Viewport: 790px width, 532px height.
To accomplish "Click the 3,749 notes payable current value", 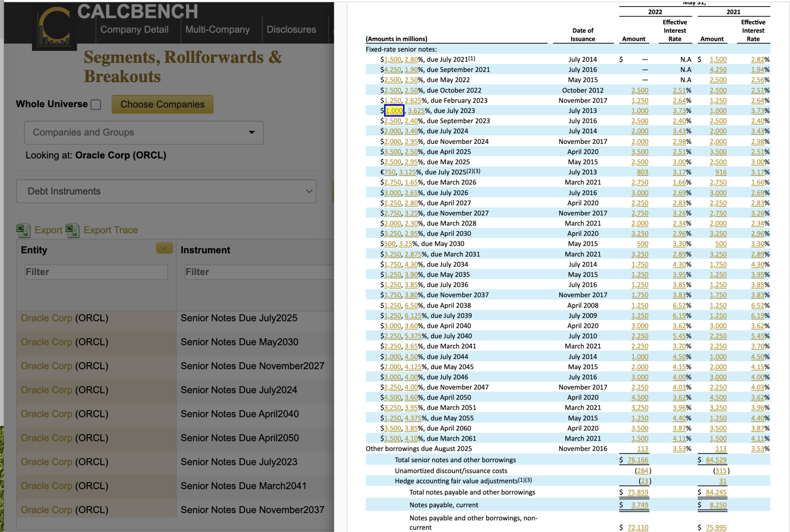I will tap(640, 505).
